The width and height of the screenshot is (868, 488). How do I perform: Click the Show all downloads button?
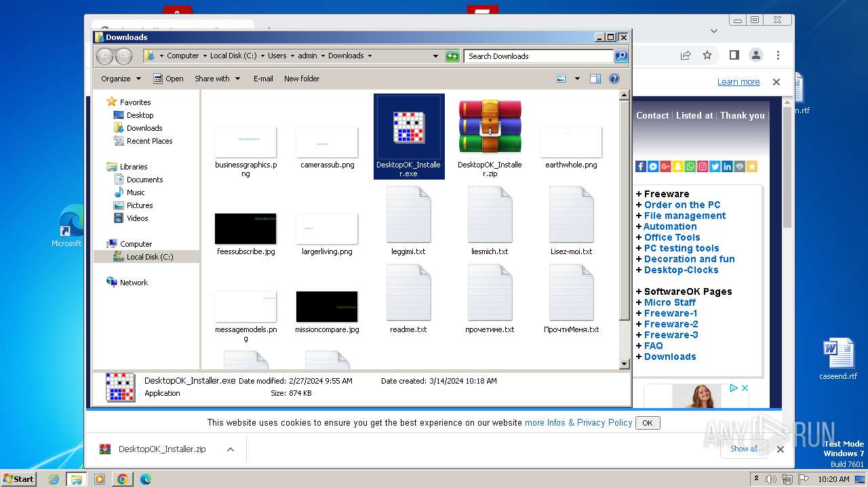coord(744,449)
